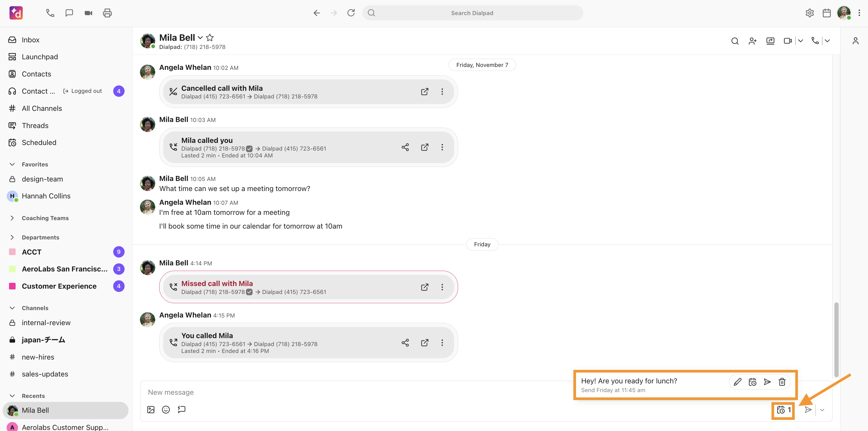The height and width of the screenshot is (431, 868).
Task: Edit the scheduled lunch message
Action: (737, 382)
